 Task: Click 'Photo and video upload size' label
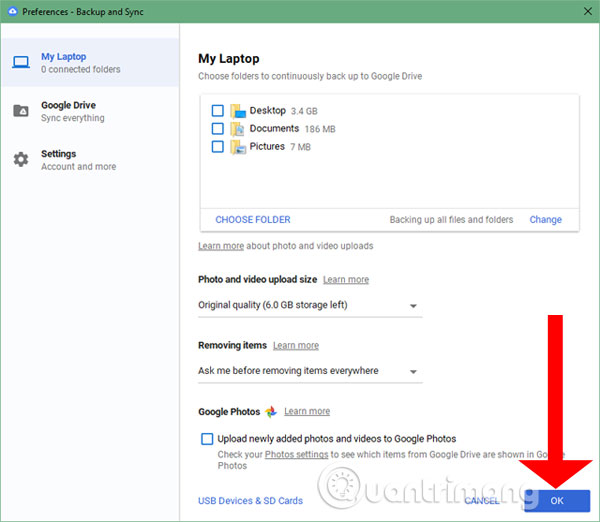258,279
